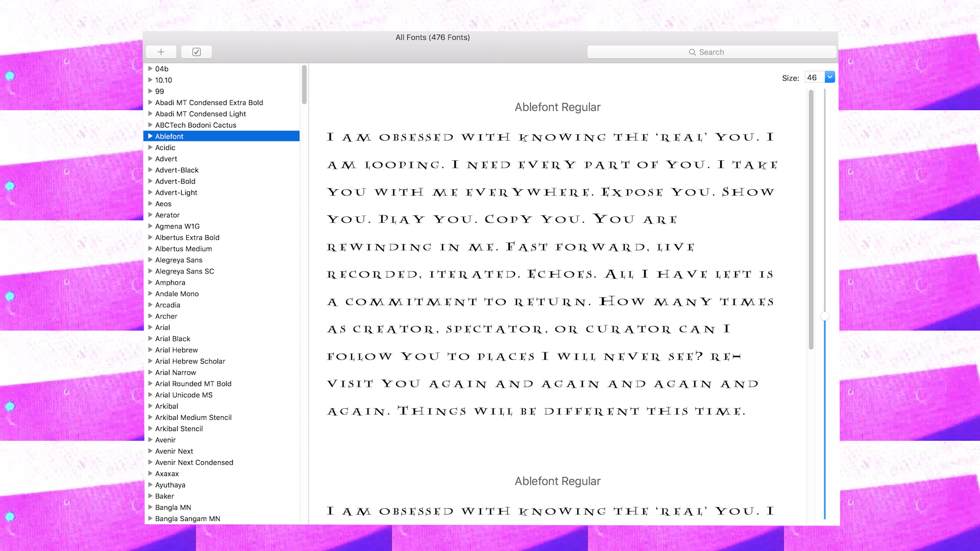
Task: Expand the Arial Black family triangle
Action: pyautogui.click(x=150, y=339)
